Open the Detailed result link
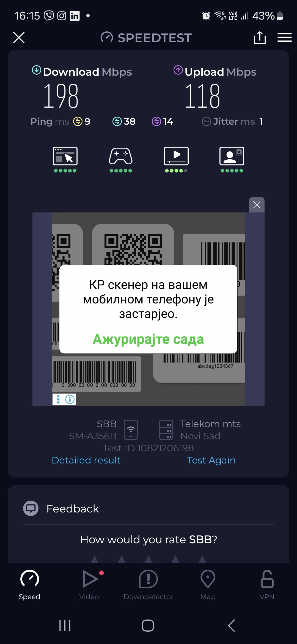This screenshot has height=644, width=297. tap(86, 460)
